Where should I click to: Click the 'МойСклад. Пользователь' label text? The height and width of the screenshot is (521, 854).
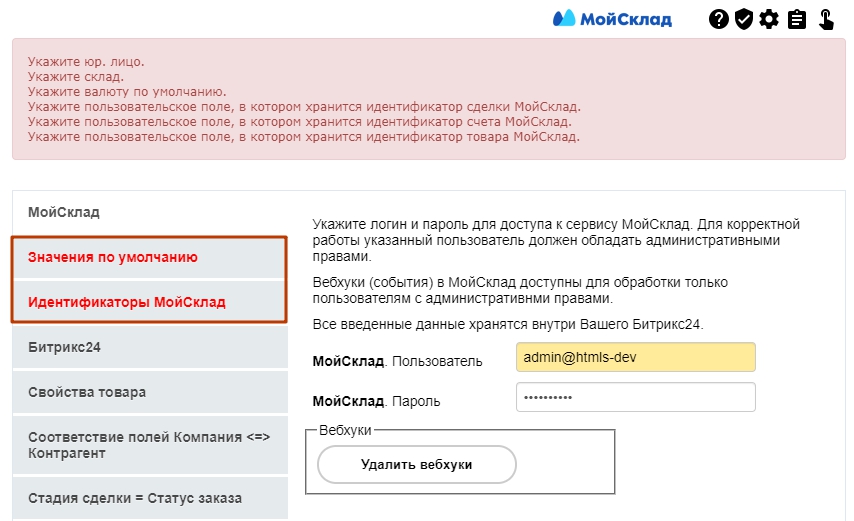click(x=397, y=361)
